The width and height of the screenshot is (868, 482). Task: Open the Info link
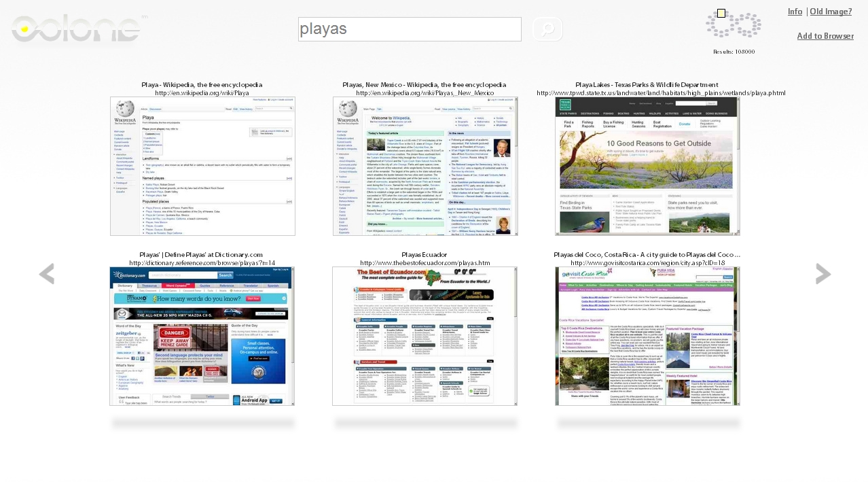[x=795, y=12]
